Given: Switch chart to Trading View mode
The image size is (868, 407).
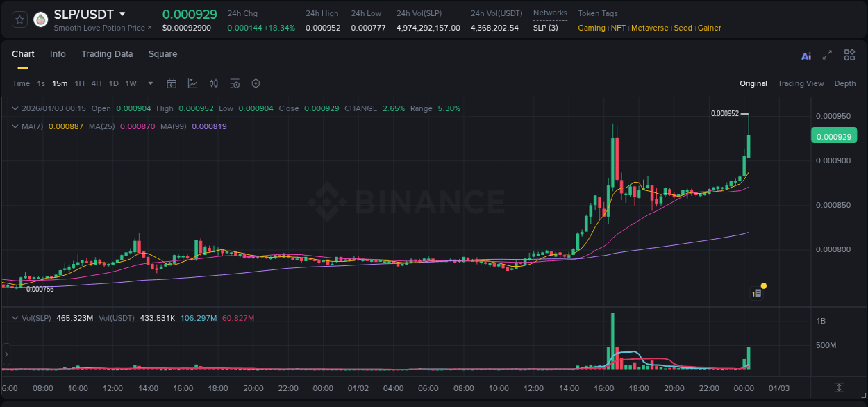Looking at the screenshot, I should pos(801,83).
